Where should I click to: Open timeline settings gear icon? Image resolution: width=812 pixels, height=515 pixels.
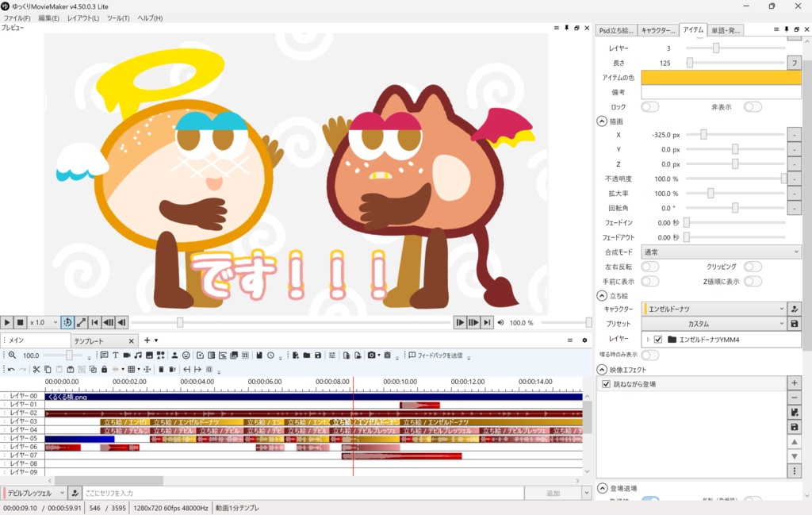[584, 340]
